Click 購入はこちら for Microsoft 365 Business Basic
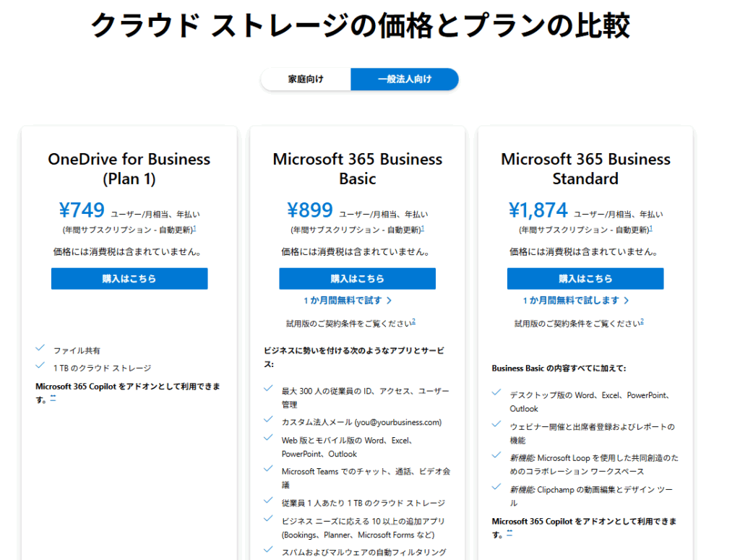 coord(357,279)
